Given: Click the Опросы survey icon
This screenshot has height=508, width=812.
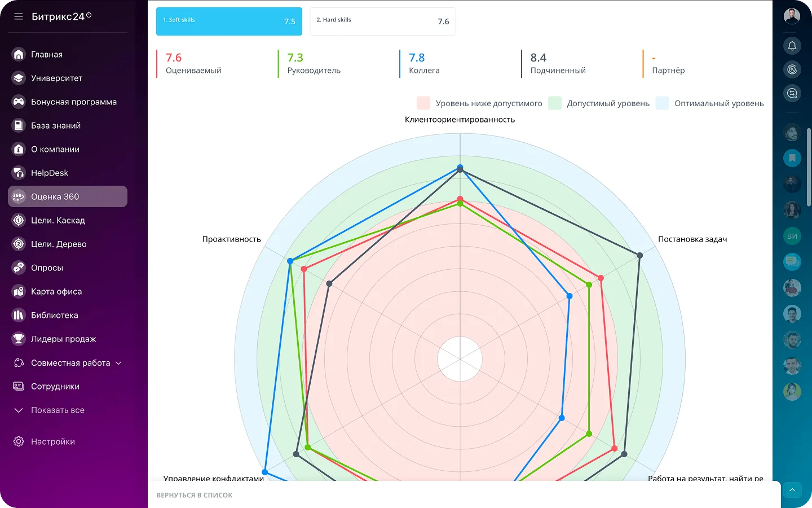Looking at the screenshot, I should (19, 268).
